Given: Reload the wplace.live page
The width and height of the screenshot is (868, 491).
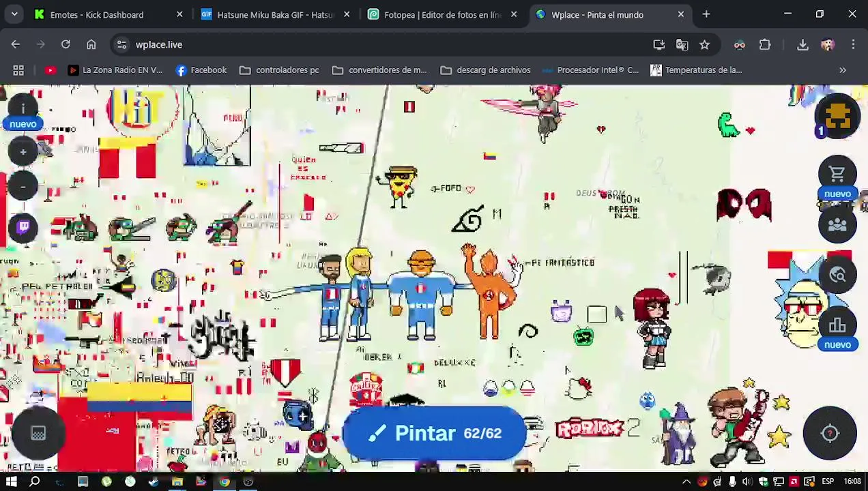Looking at the screenshot, I should (66, 44).
